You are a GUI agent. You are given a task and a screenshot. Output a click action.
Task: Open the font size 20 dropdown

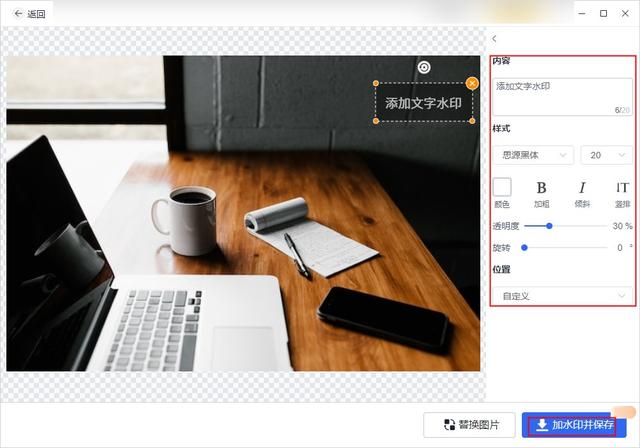click(609, 155)
